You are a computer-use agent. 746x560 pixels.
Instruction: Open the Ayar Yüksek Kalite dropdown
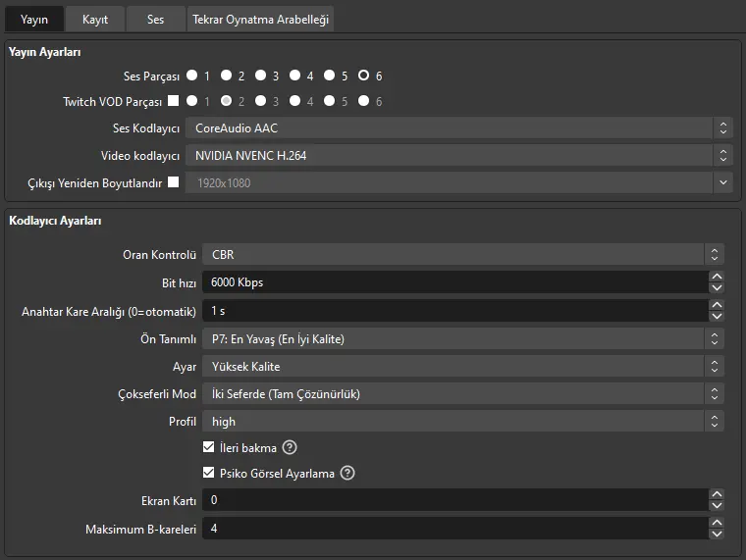pos(463,367)
